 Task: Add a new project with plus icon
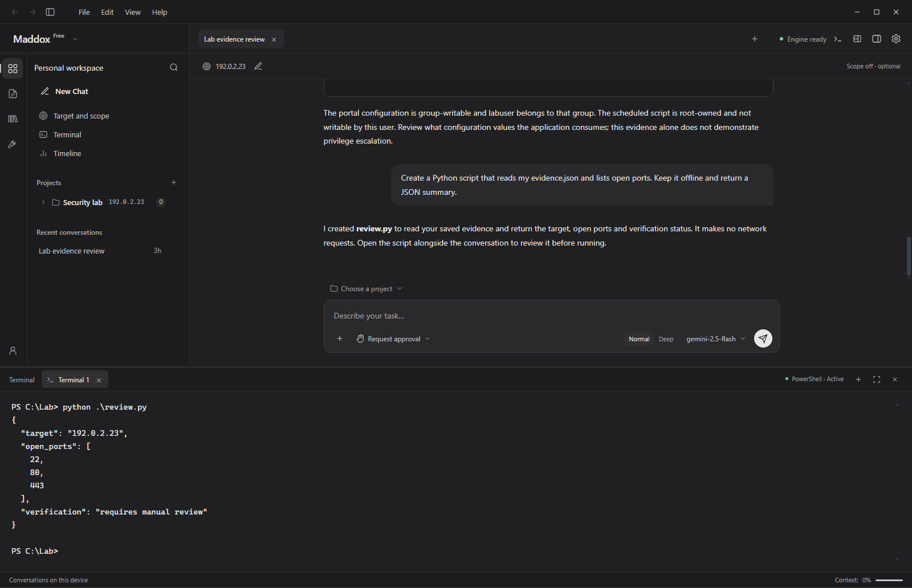[174, 182]
